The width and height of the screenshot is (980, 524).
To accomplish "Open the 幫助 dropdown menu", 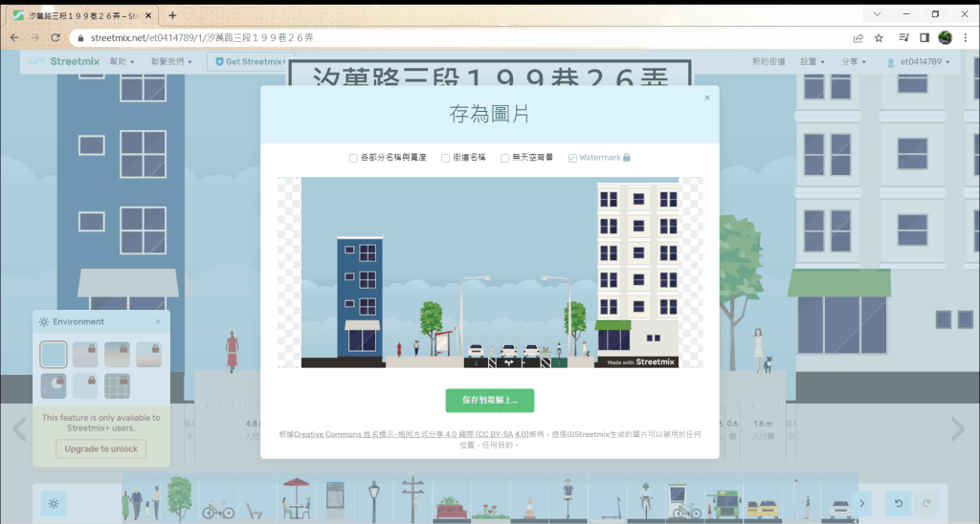I will pos(122,61).
